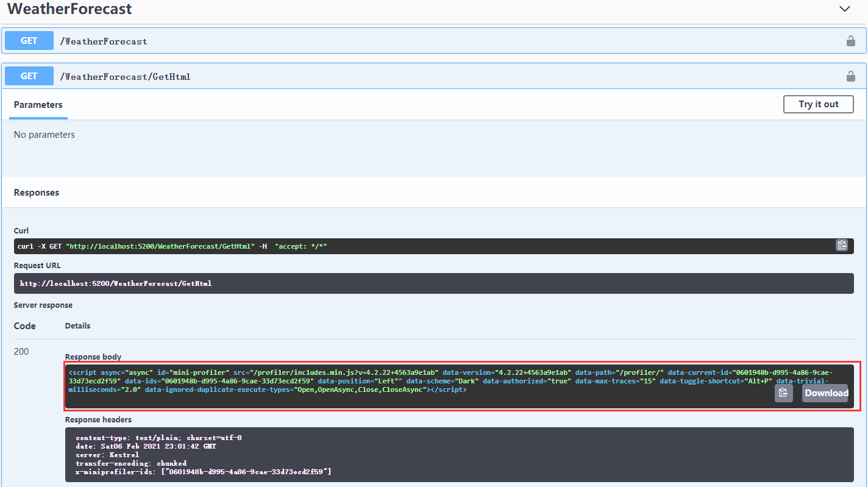
Task: Copy the response body to clipboard
Action: (784, 393)
